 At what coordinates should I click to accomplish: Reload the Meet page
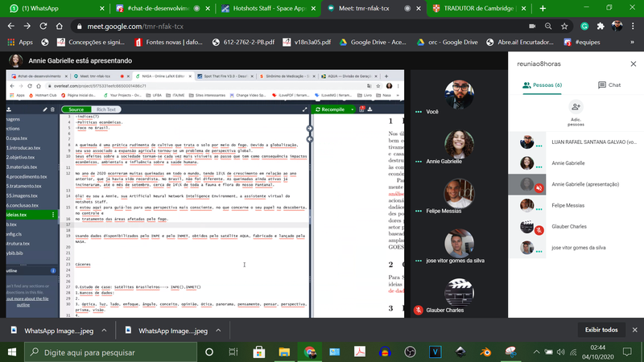(43, 27)
